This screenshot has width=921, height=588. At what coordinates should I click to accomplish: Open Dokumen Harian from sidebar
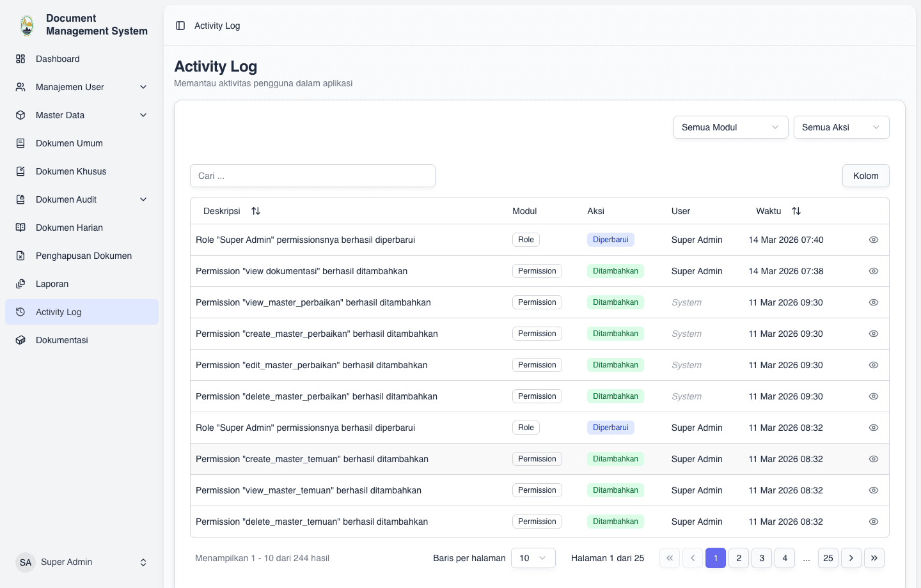tap(82, 228)
